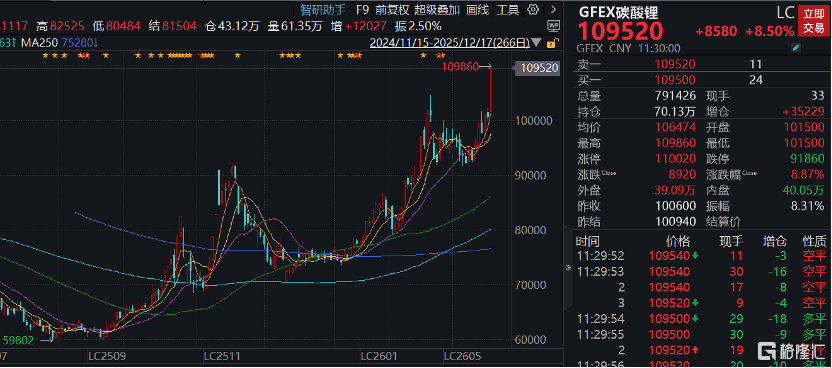Open 超级叠加 overlay comparison
The image size is (832, 368).
[437, 10]
